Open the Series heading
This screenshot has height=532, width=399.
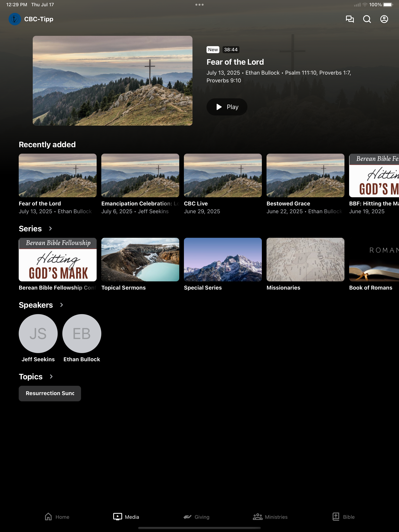pyautogui.click(x=30, y=229)
